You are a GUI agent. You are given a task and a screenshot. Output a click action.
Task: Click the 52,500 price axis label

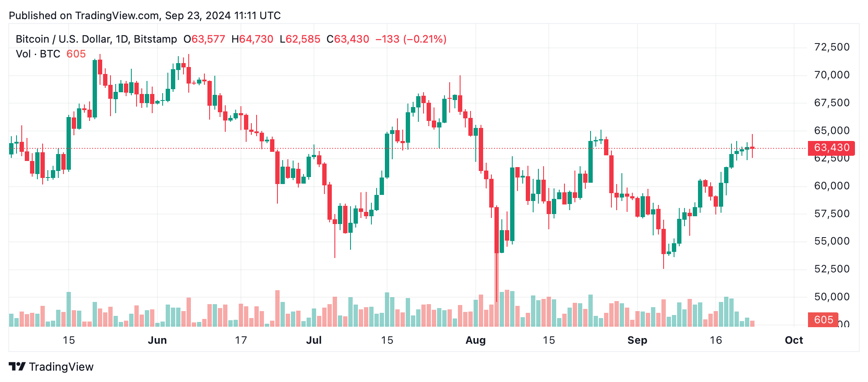click(831, 269)
